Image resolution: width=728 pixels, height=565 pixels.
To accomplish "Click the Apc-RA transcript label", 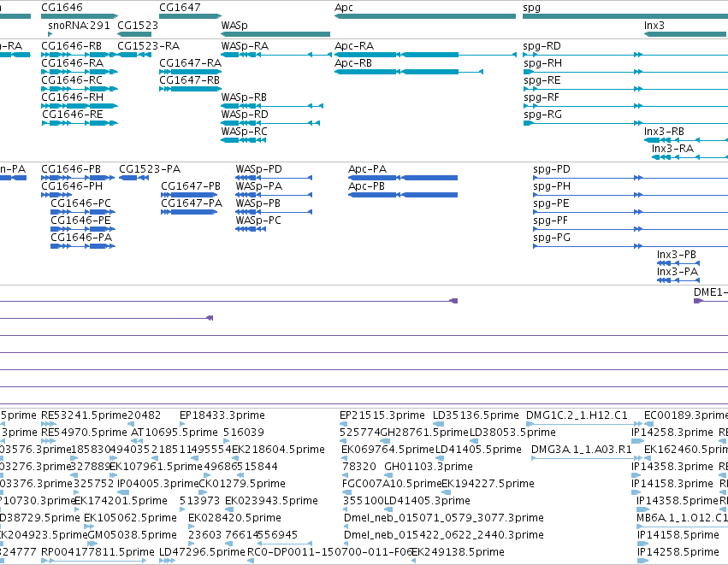I will click(x=354, y=46).
